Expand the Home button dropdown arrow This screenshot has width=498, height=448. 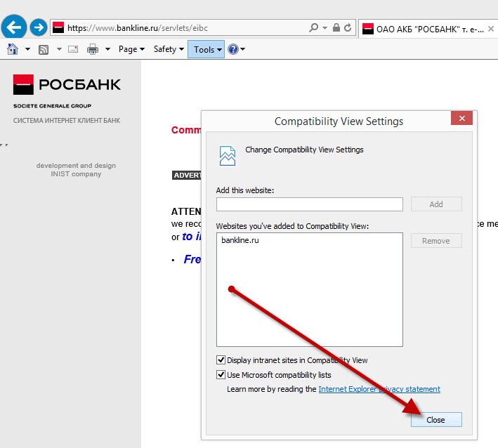27,49
